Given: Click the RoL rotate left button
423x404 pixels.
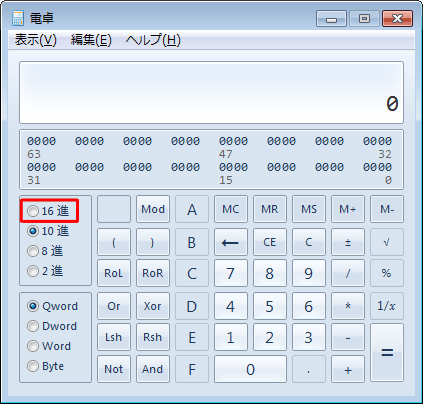Looking at the screenshot, I should tap(114, 273).
